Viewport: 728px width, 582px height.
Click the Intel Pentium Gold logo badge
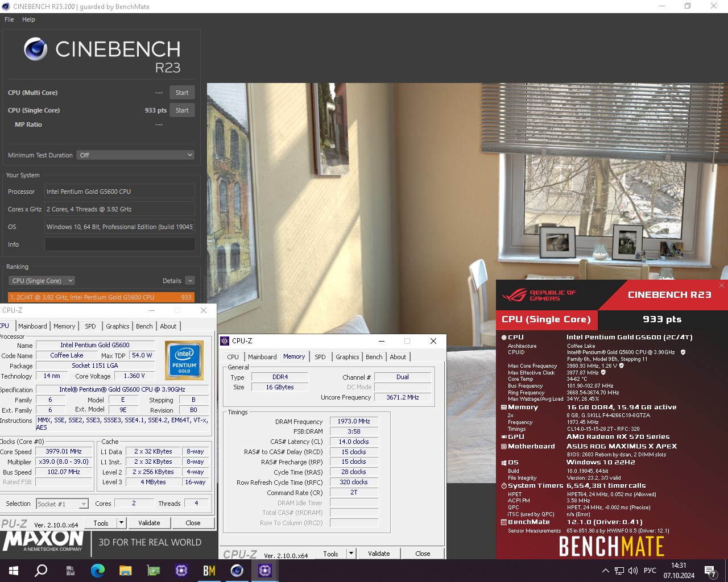184,360
